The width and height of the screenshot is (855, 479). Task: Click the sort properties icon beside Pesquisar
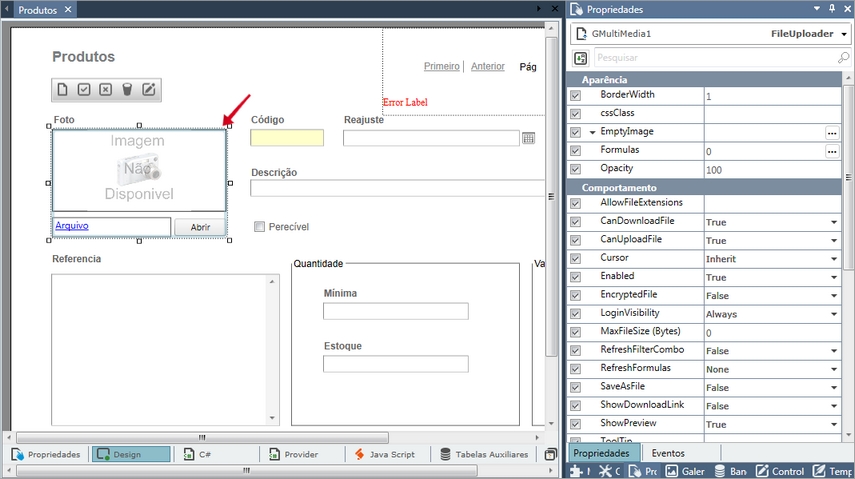point(580,58)
